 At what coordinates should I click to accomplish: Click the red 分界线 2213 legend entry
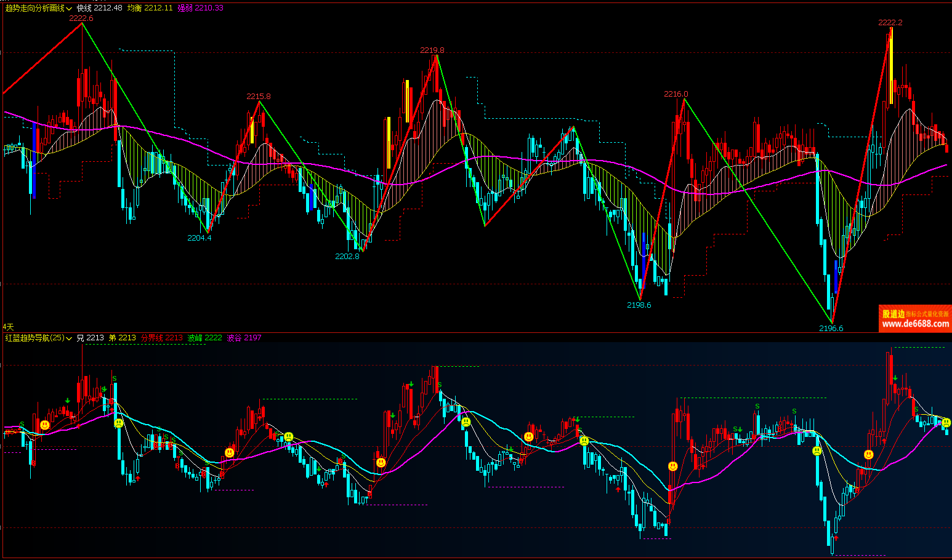pos(161,338)
